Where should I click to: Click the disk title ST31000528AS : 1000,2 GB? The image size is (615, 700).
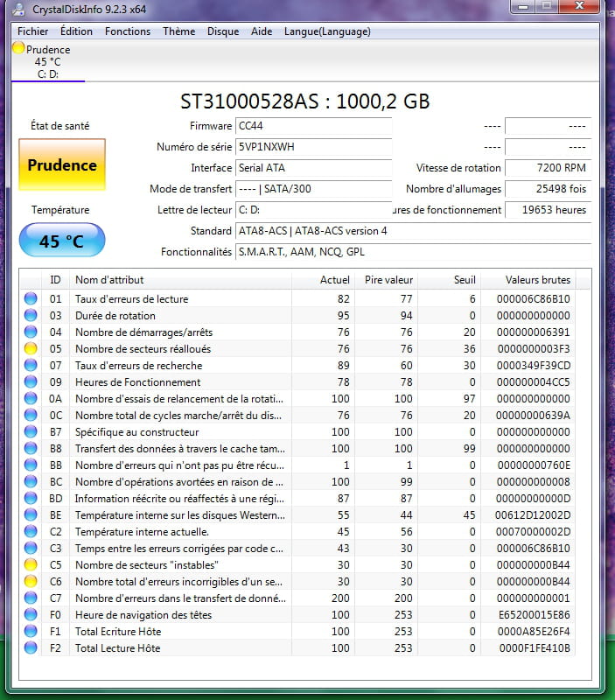(x=304, y=101)
